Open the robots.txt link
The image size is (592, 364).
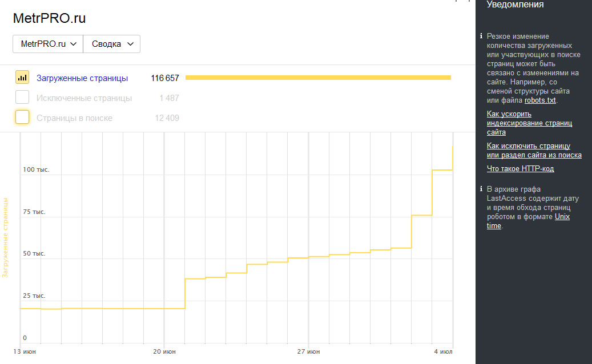coord(539,100)
